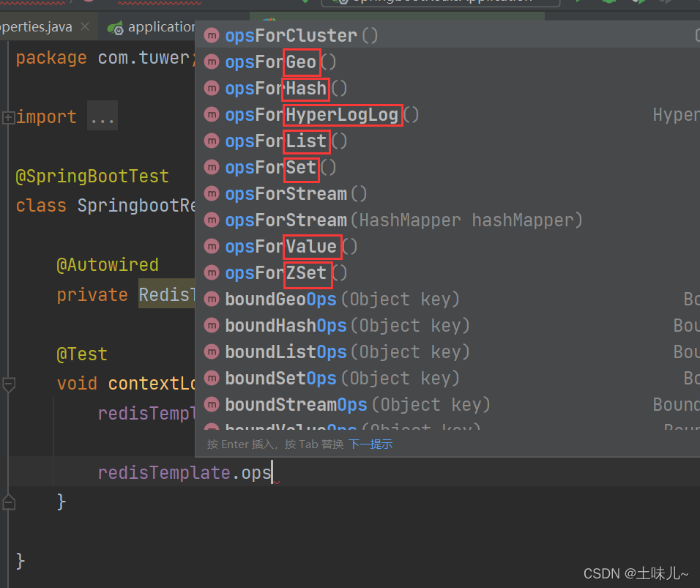Image resolution: width=700 pixels, height=588 pixels.
Task: Select boundHashOps(Object key) suggestion
Action: click(448, 325)
